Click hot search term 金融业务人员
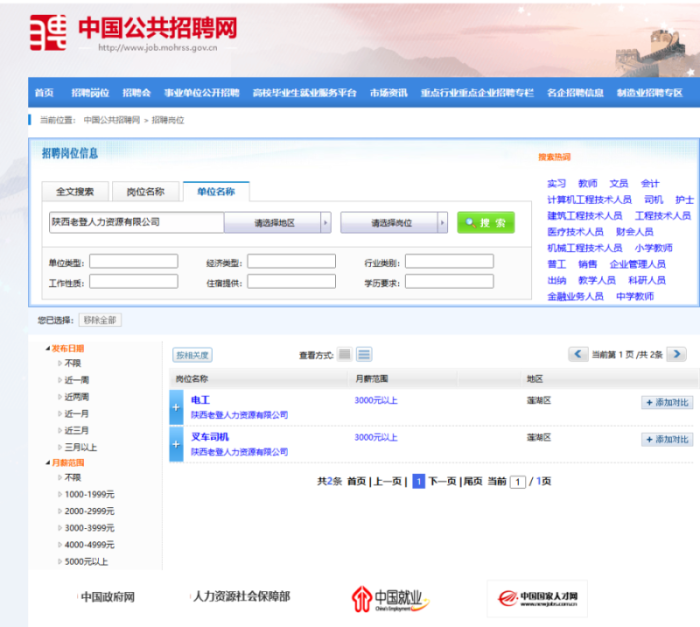The width and height of the screenshot is (700, 627). (x=575, y=296)
